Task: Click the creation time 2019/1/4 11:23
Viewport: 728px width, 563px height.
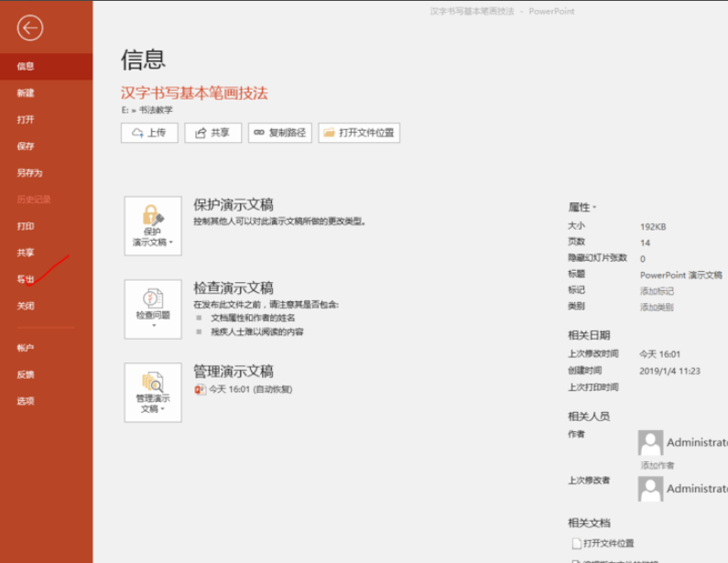Action: [x=670, y=371]
